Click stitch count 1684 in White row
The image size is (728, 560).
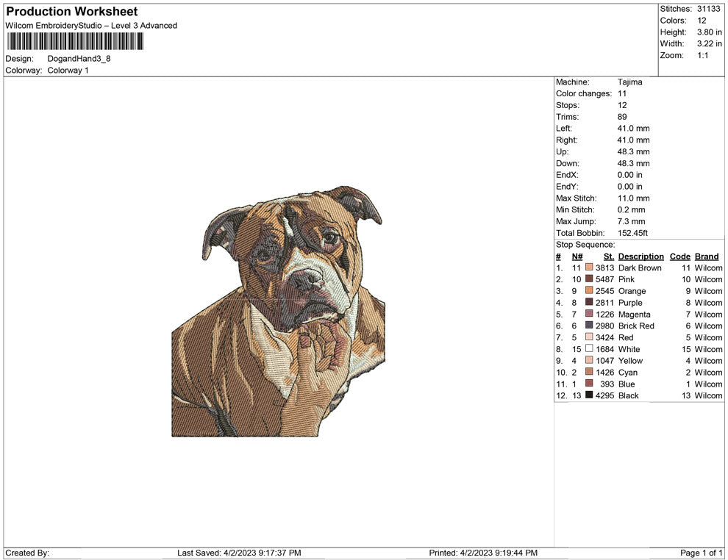[x=604, y=349]
